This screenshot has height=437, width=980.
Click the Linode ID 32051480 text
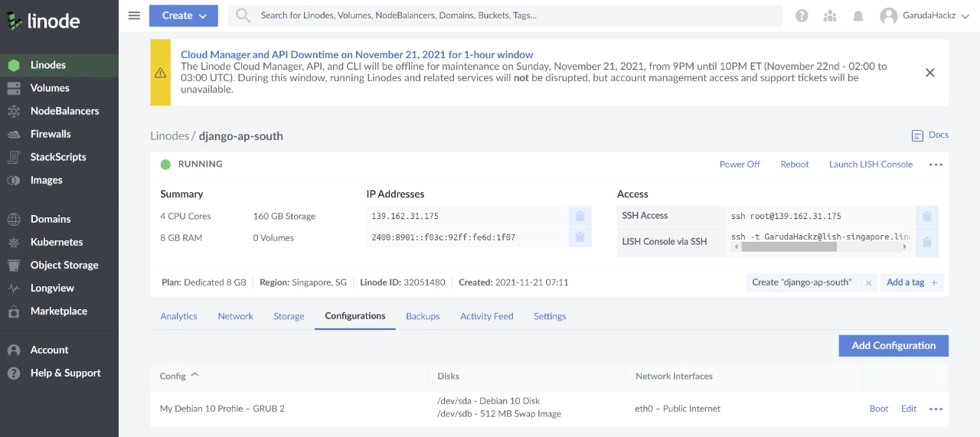coord(401,282)
